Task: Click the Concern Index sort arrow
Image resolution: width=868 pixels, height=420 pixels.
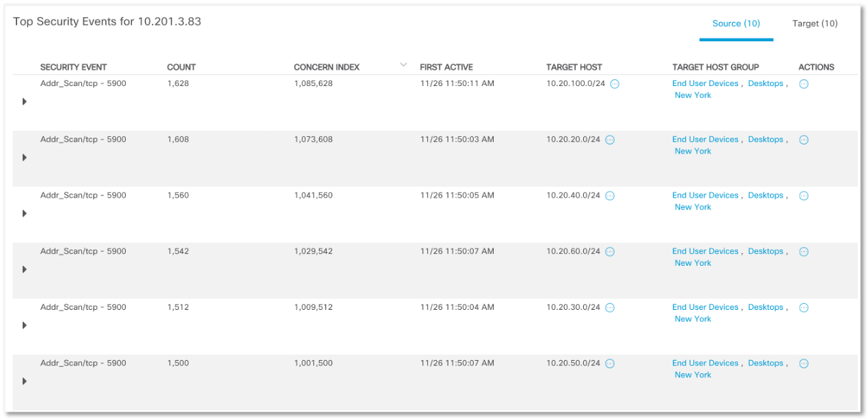Action: pyautogui.click(x=403, y=65)
